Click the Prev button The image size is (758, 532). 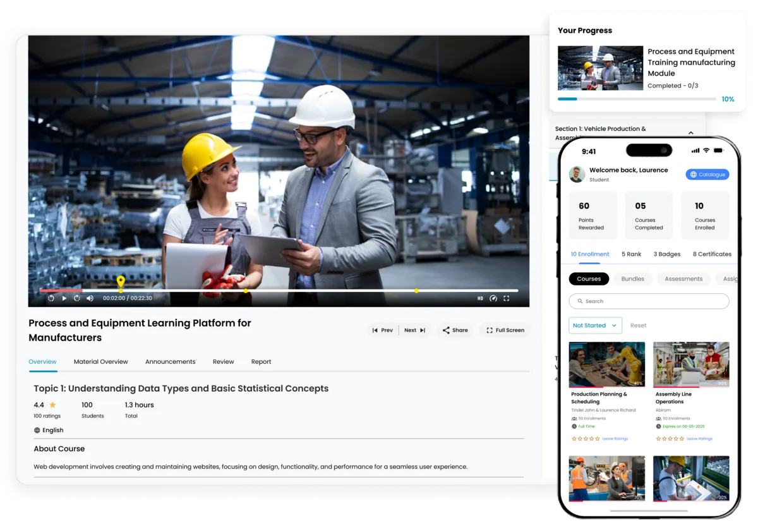[383, 330]
